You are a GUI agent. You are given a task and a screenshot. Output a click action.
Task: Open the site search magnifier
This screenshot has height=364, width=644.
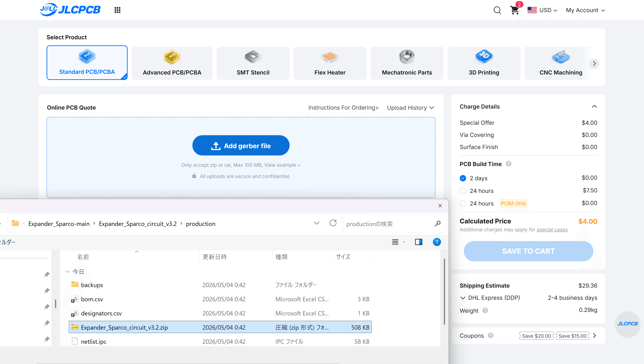point(497,10)
